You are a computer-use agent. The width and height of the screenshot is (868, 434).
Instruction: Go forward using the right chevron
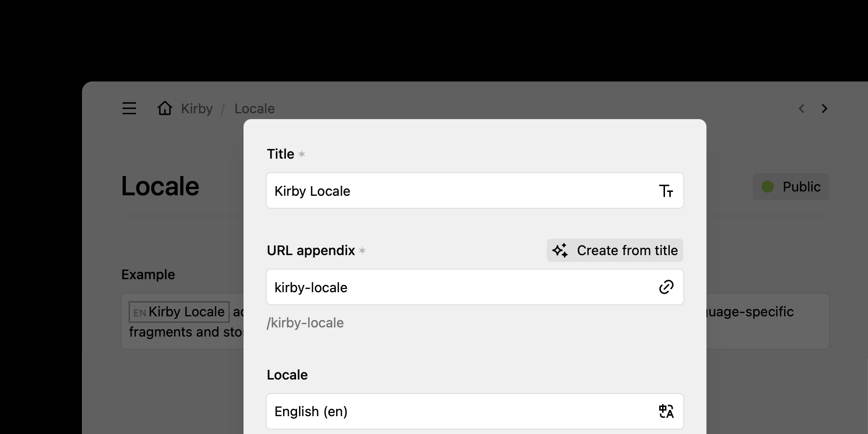coord(825,108)
